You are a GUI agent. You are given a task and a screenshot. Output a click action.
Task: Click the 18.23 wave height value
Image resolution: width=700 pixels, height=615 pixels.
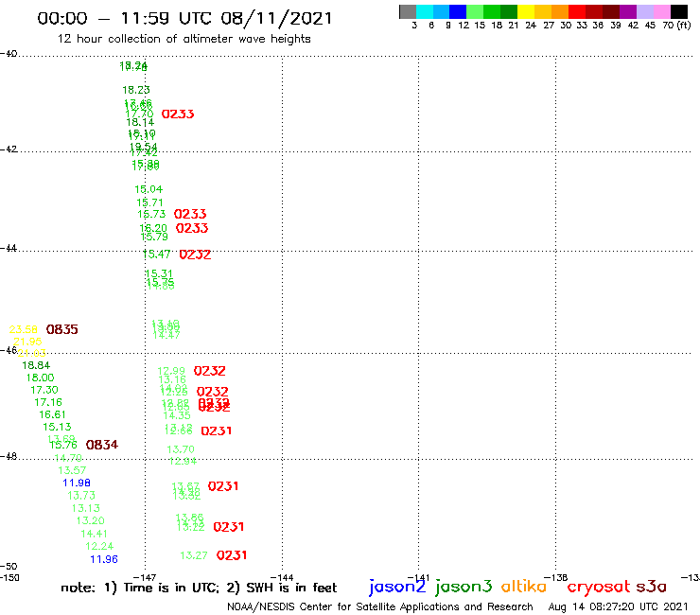pyautogui.click(x=136, y=90)
